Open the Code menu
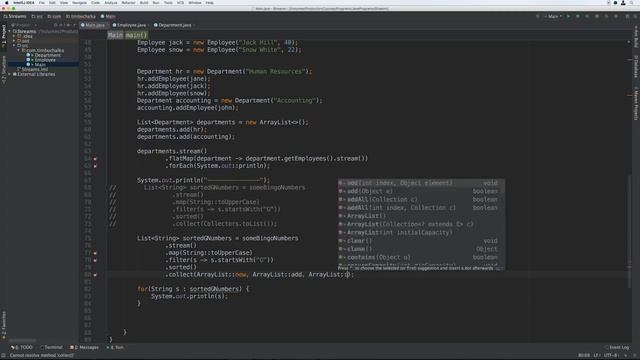This screenshot has width=640, height=360. click(96, 2)
